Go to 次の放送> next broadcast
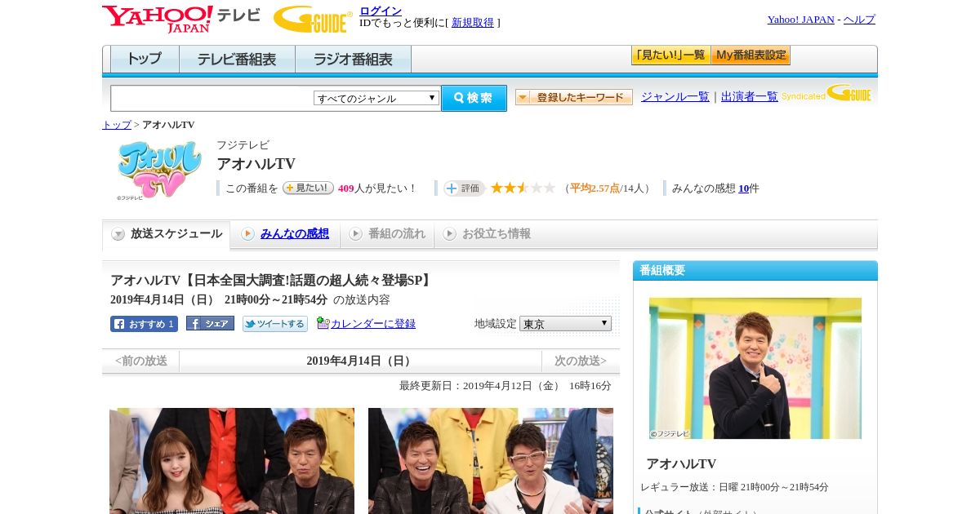This screenshot has height=514, width=980. click(x=581, y=361)
